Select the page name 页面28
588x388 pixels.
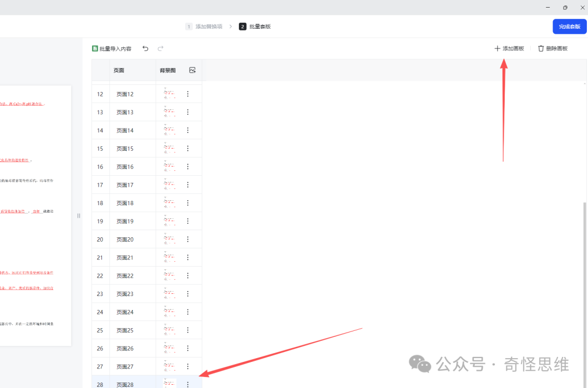pos(125,385)
